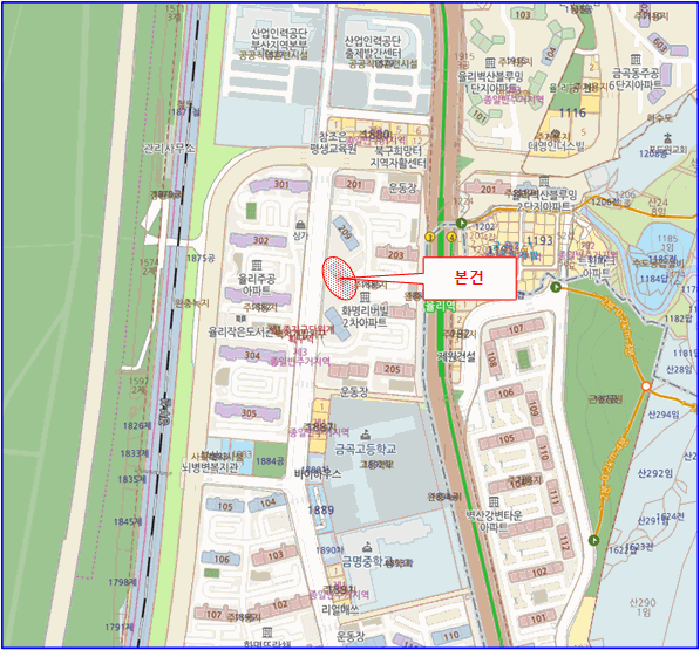Viewport: 700px width, 650px height.
Task: Click the 금곡고등학교 name label
Action: click(x=365, y=448)
